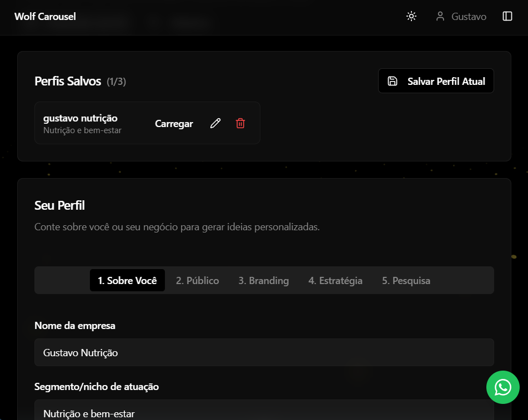This screenshot has height=420, width=528.
Task: Click the 'Conte sobre você ou seu negócio' description
Action: [177, 227]
